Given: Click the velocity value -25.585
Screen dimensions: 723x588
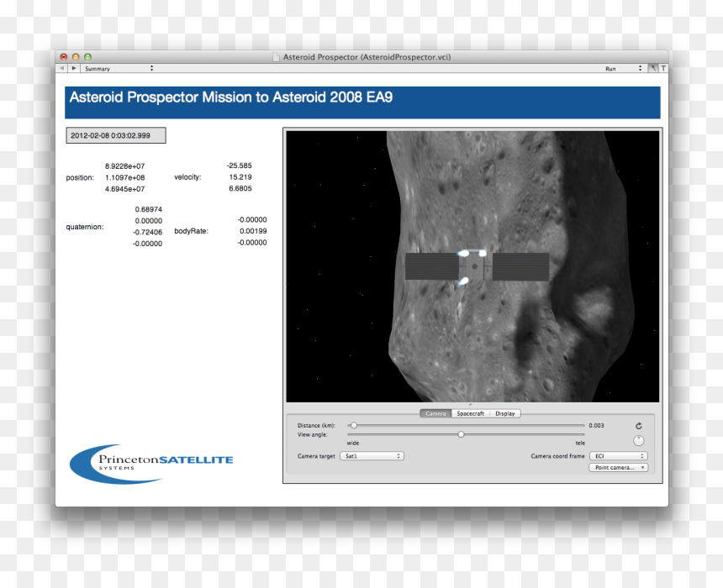Looking at the screenshot, I should (239, 165).
